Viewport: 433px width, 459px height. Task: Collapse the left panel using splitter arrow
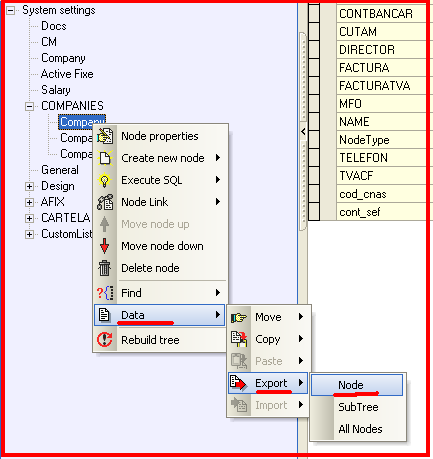303,131
